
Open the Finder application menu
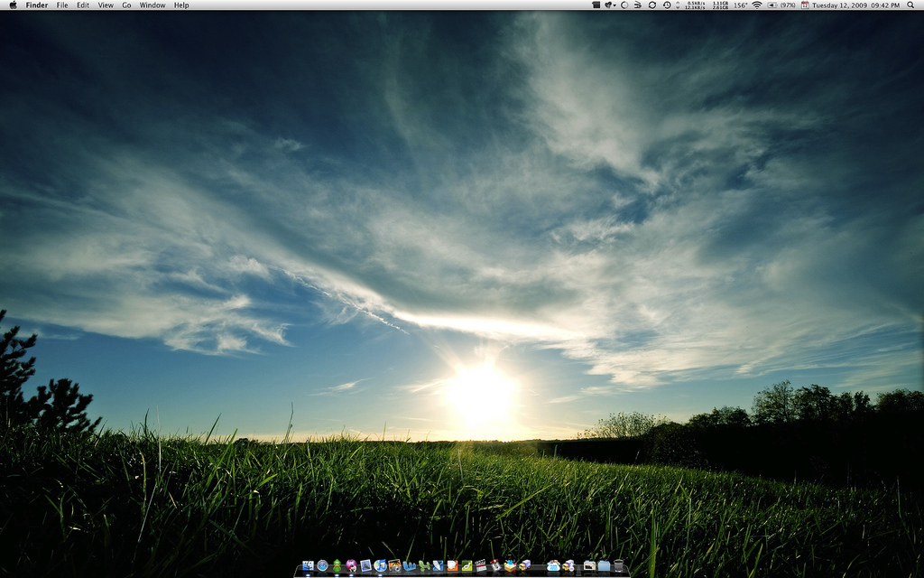[36, 5]
